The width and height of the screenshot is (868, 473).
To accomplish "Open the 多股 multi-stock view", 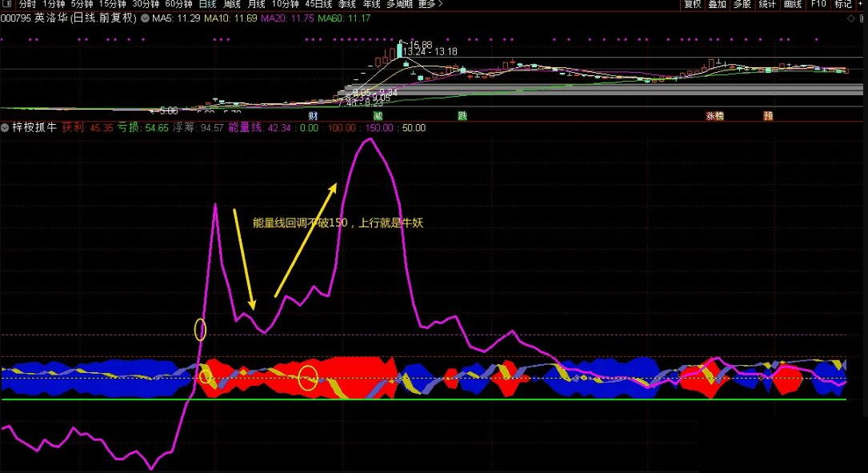I will point(742,5).
